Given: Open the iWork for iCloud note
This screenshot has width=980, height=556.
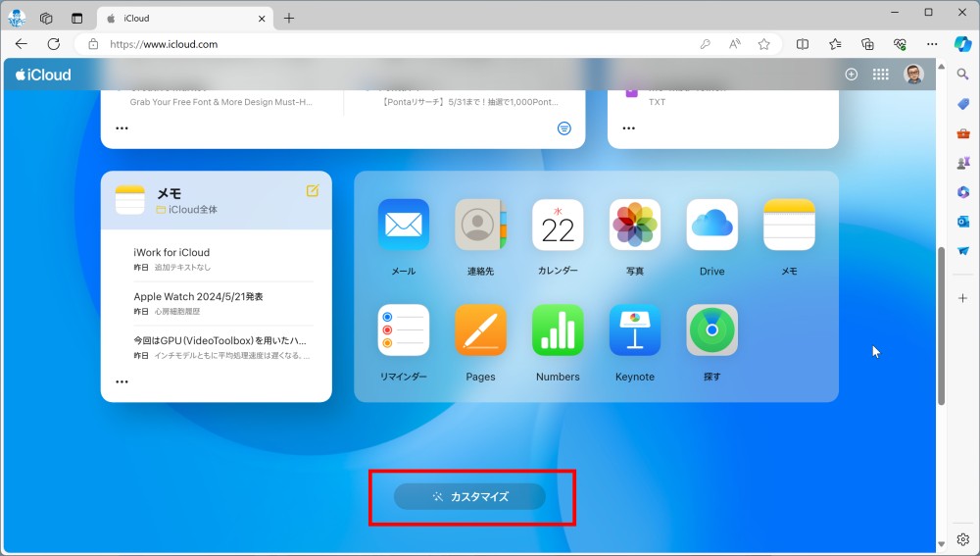Looking at the screenshot, I should [x=223, y=259].
